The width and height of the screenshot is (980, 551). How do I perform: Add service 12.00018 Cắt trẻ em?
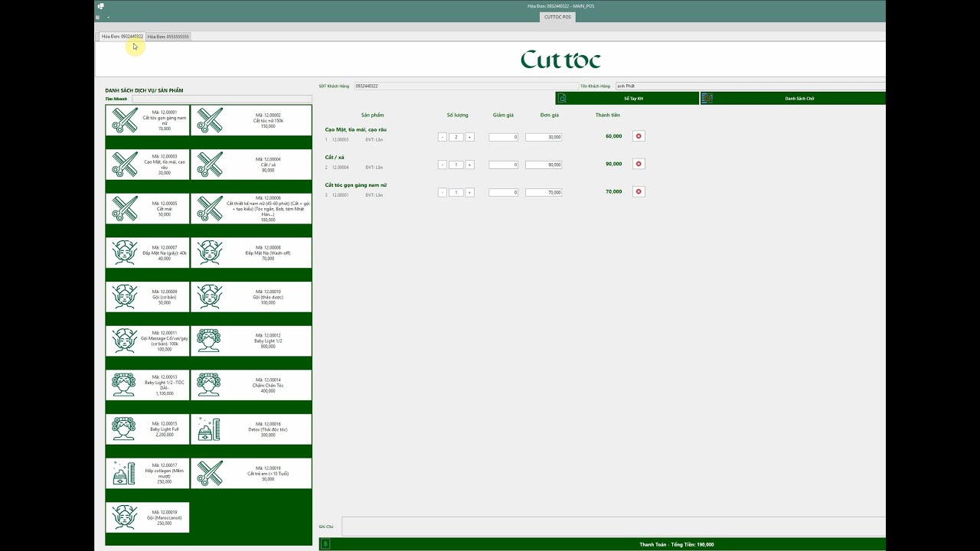pyautogui.click(x=251, y=474)
